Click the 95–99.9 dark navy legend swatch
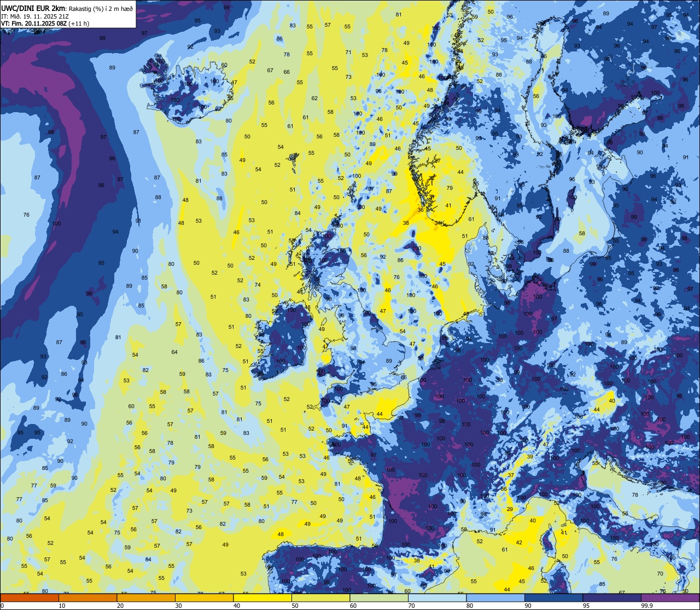The image size is (700, 610). 612,597
